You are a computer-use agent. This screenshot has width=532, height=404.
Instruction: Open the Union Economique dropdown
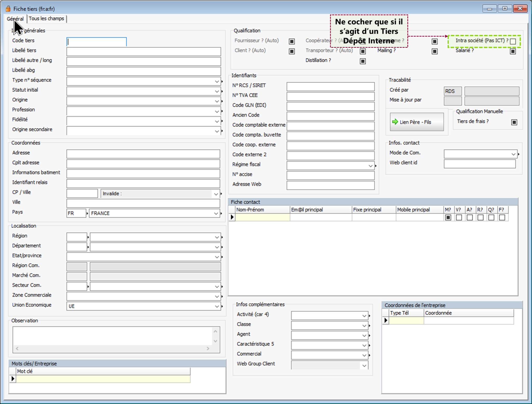point(217,306)
